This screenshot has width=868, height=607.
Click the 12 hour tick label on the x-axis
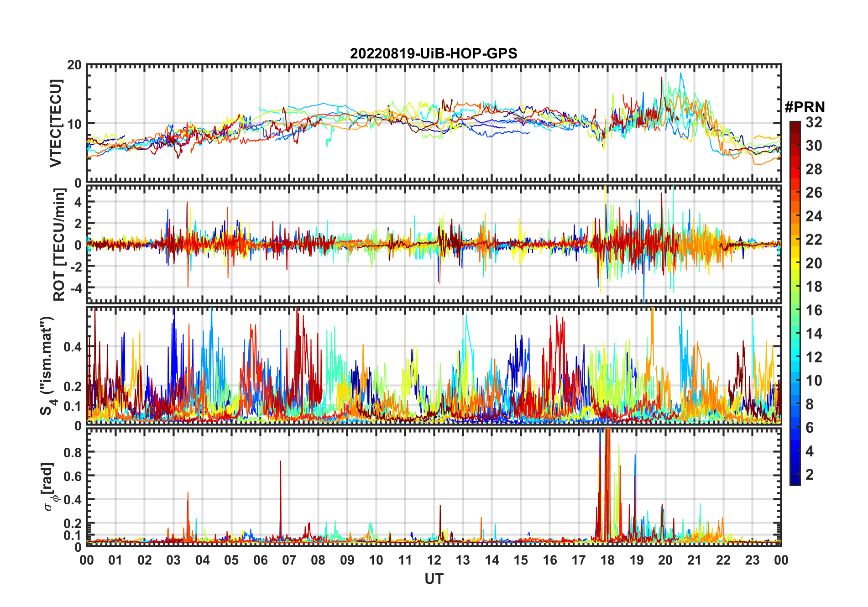434,560
